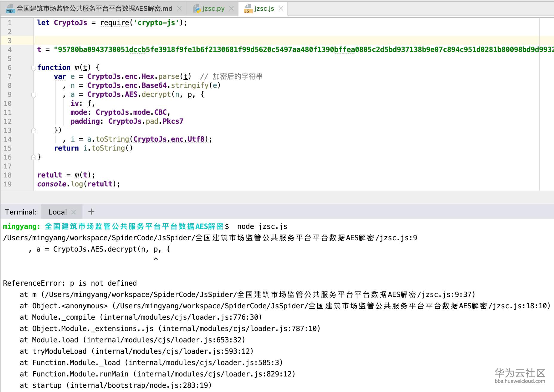
Task: Collapse the code fold marker at line 13
Action: (x=33, y=130)
